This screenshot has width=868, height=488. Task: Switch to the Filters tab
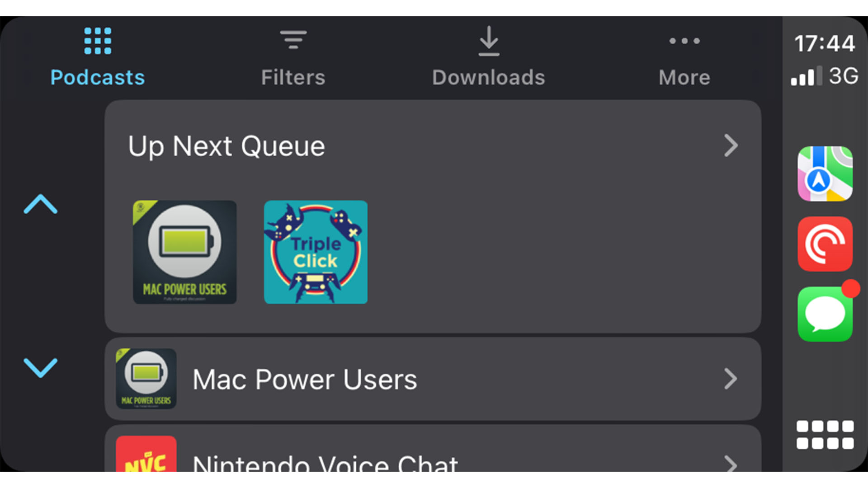[x=293, y=57]
